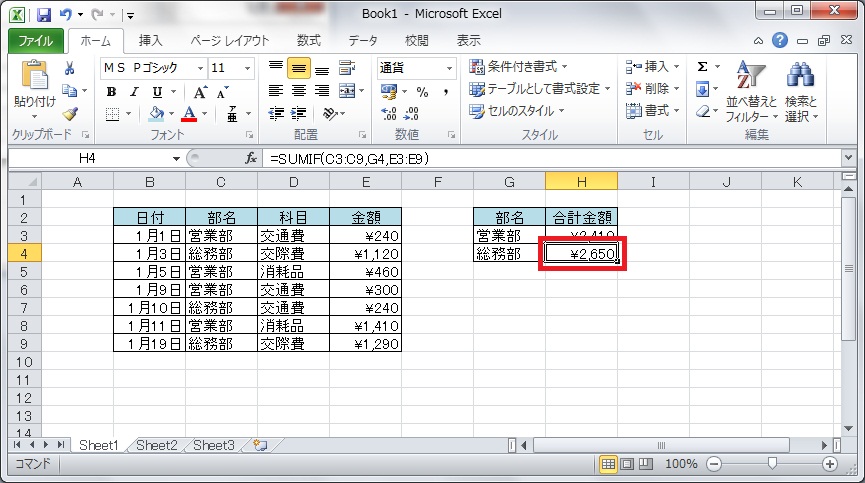Switch to Page Layout view in status bar
The image size is (865, 483).
[627, 464]
